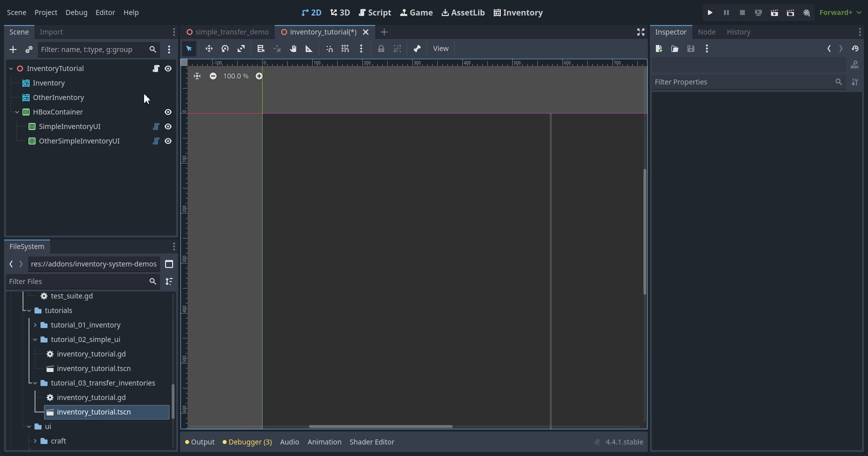This screenshot has width=868, height=456.
Task: Switch to the Script workspace
Action: pos(375,12)
